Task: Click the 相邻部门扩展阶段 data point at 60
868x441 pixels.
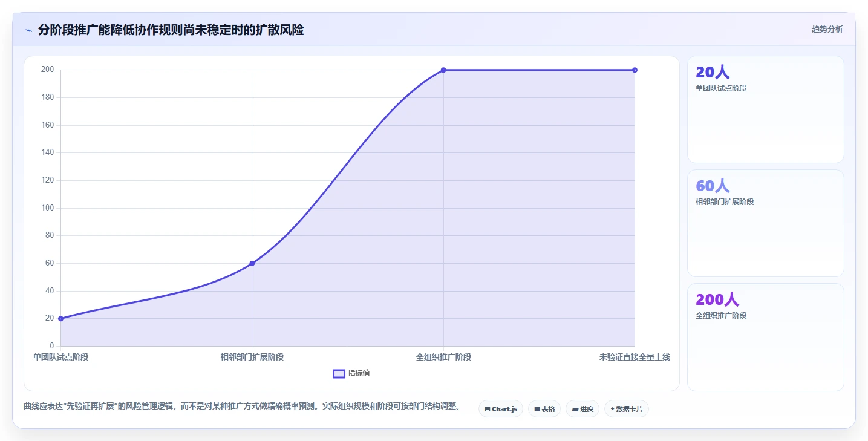Action: point(252,263)
